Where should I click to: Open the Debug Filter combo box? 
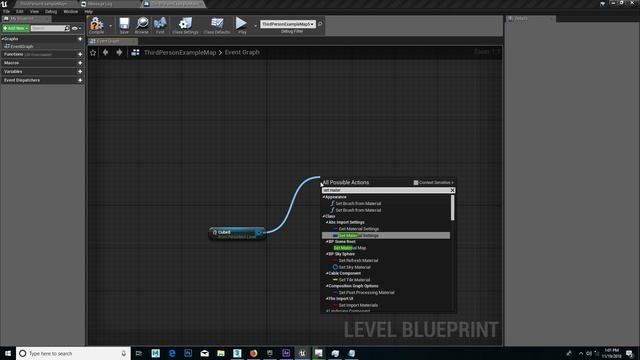pos(288,24)
